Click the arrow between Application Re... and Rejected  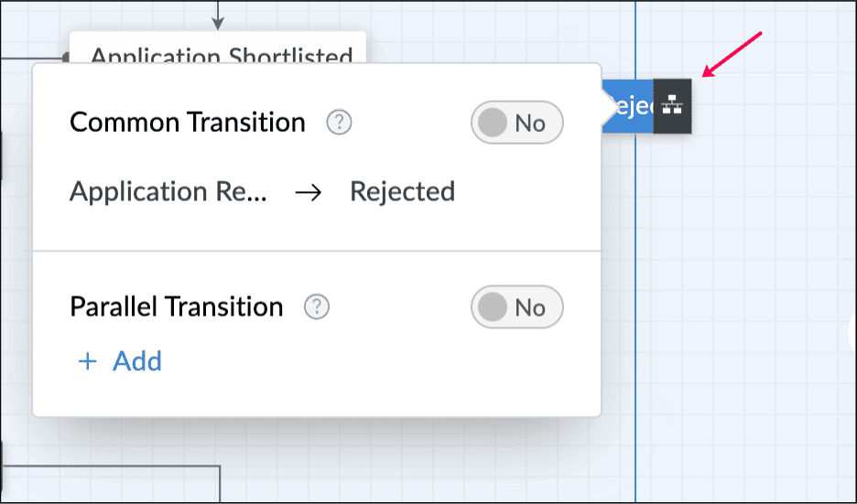[x=309, y=192]
